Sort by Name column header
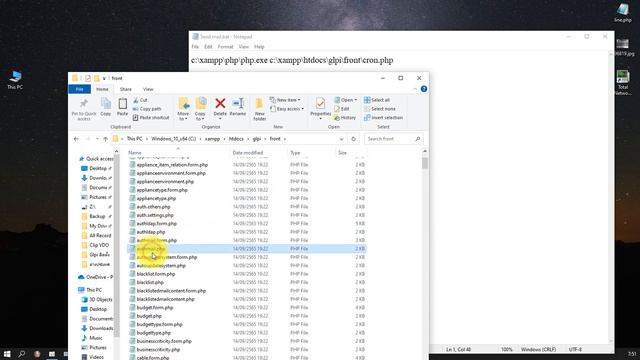This screenshot has width=640, height=360. 135,153
